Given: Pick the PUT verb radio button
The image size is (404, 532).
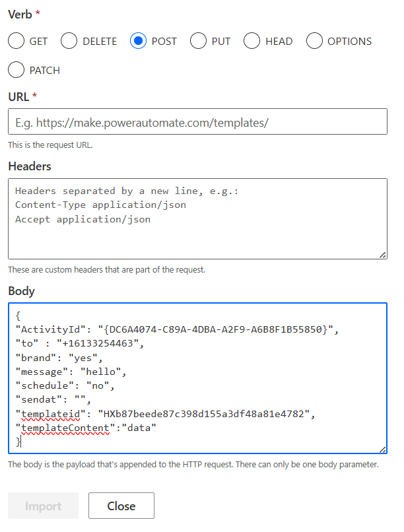Looking at the screenshot, I should pyautogui.click(x=199, y=41).
